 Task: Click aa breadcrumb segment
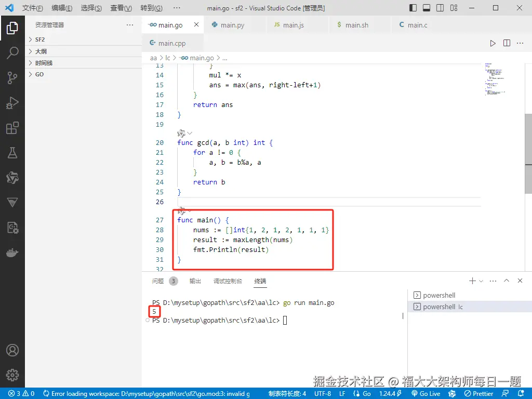coord(153,58)
